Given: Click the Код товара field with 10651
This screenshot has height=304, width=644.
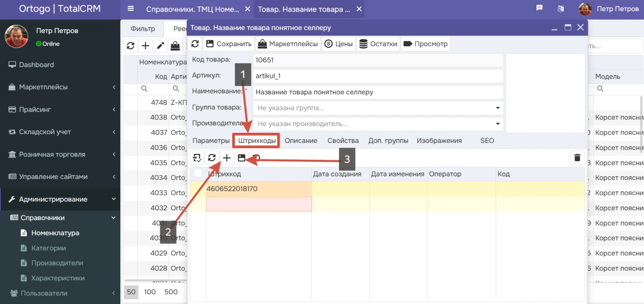Looking at the screenshot, I should (378, 60).
